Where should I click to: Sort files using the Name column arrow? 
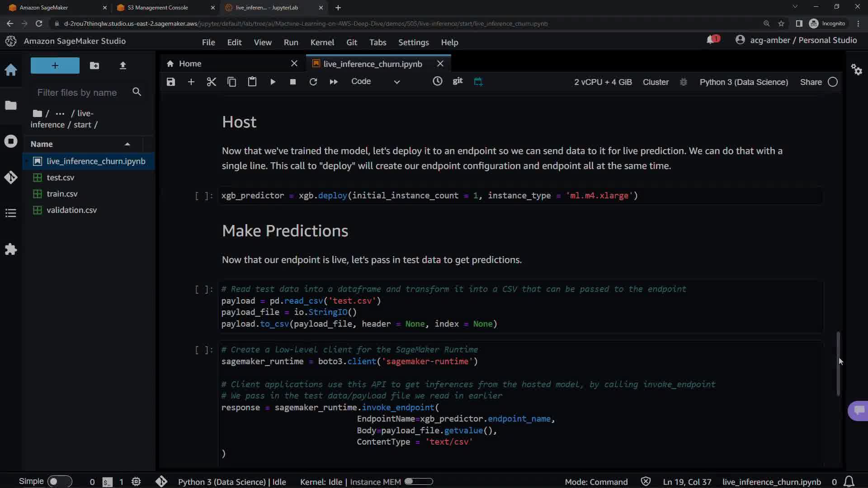pyautogui.click(x=127, y=144)
